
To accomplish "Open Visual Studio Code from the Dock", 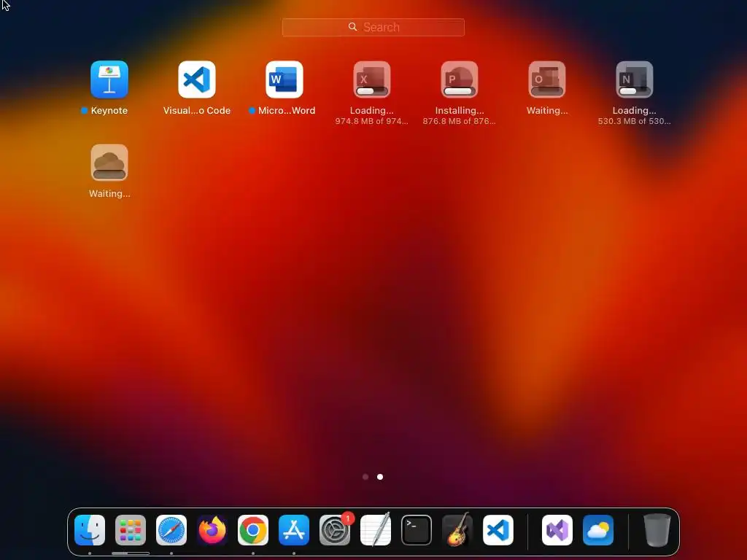I will 498,530.
